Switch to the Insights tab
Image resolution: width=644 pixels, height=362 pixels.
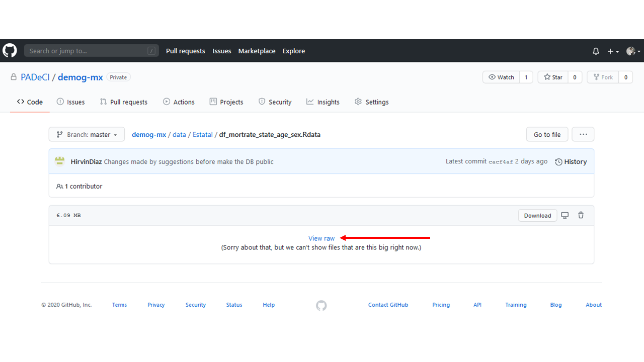pyautogui.click(x=323, y=102)
